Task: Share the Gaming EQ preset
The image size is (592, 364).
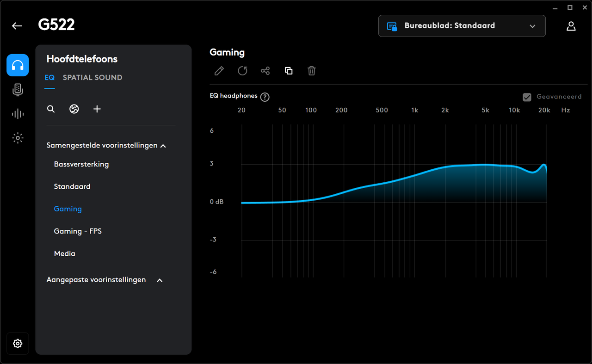Action: pyautogui.click(x=265, y=71)
